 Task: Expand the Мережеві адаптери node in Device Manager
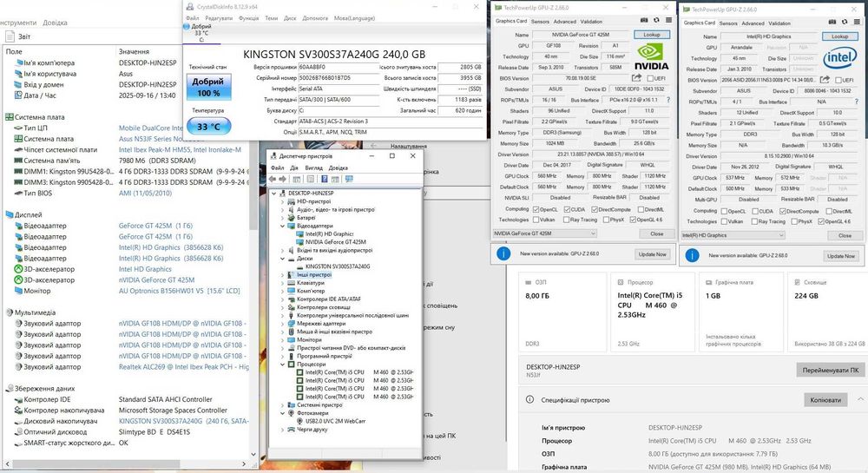[282, 324]
